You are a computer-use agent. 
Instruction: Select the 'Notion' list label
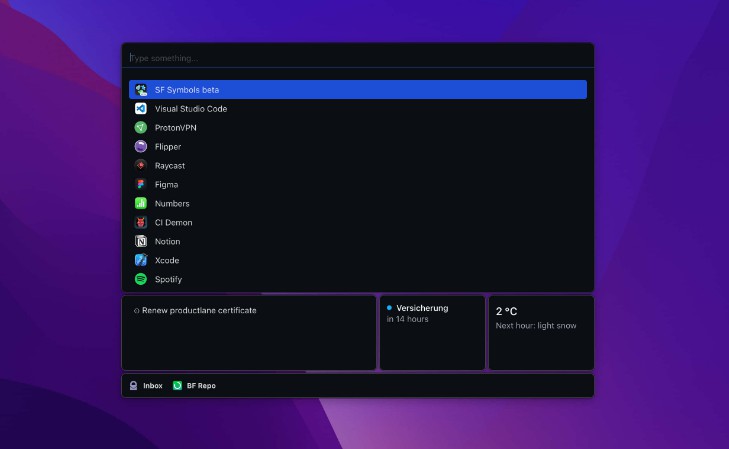167,242
